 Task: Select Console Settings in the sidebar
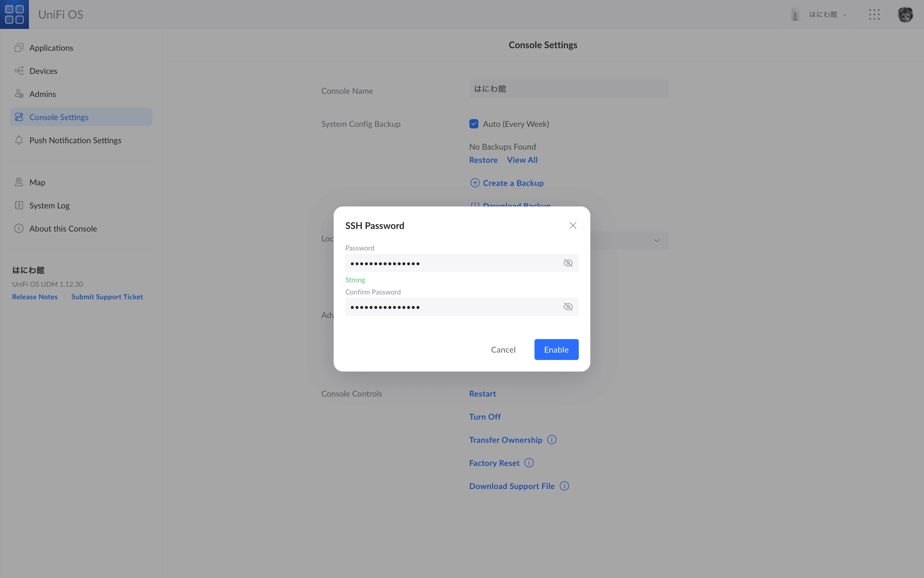coord(81,117)
